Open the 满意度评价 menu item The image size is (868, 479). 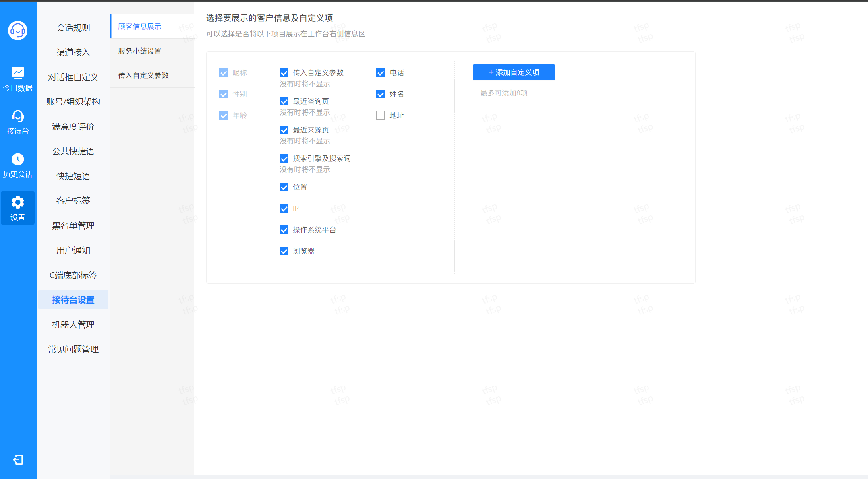(73, 127)
